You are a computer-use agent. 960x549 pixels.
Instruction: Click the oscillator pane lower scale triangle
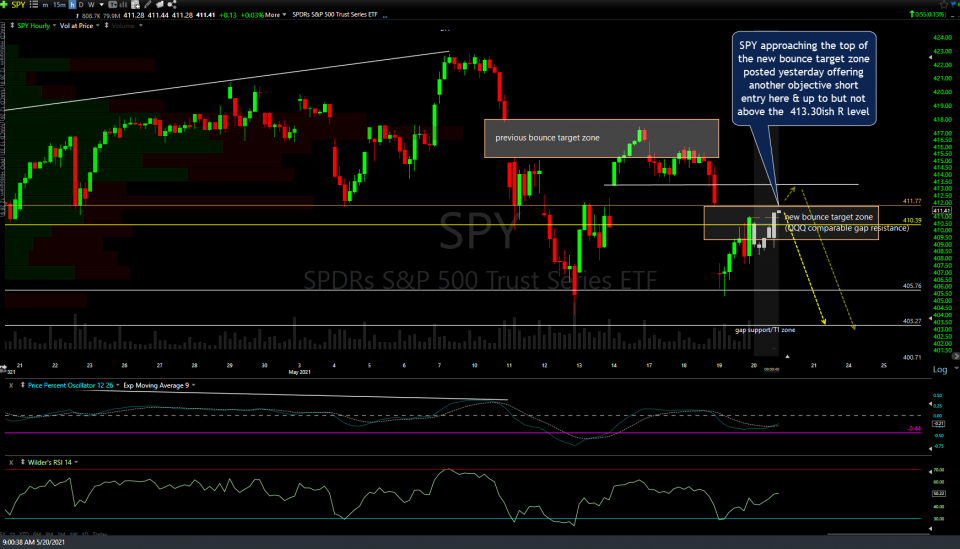pos(931,449)
